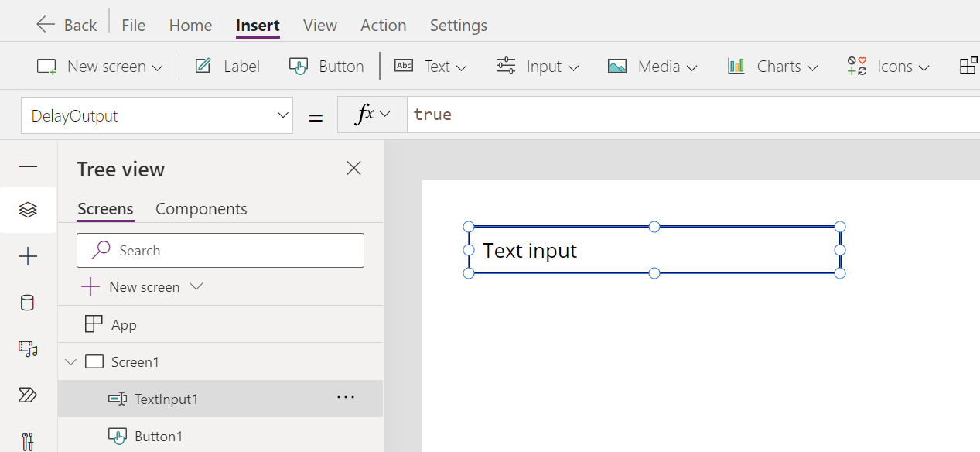Expand the hamburger menu in left sidebar
The width and height of the screenshot is (980, 452).
click(x=28, y=163)
